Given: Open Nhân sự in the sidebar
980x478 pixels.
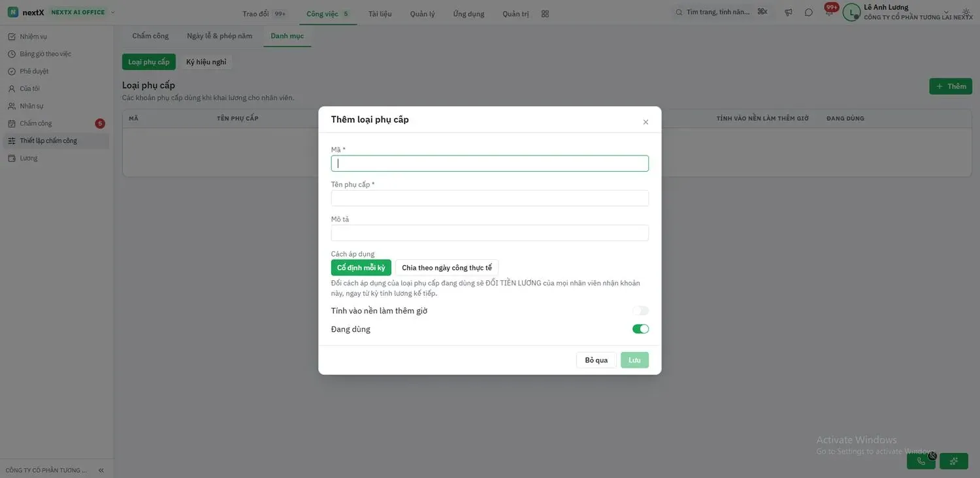Looking at the screenshot, I should pyautogui.click(x=57, y=106).
